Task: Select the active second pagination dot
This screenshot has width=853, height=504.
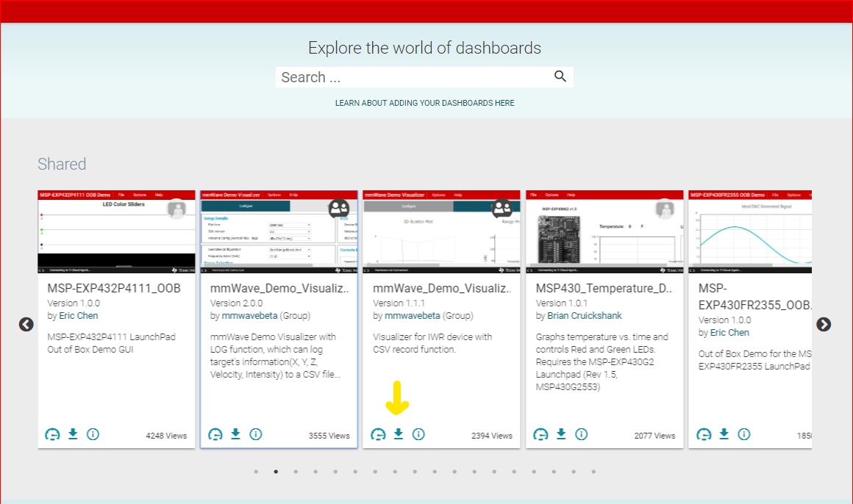Action: coord(276,472)
